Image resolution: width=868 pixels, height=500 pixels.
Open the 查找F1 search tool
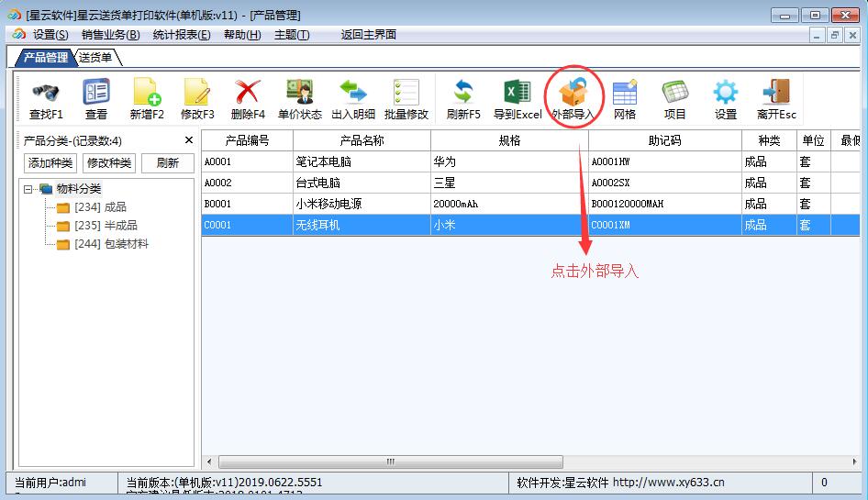pos(46,100)
